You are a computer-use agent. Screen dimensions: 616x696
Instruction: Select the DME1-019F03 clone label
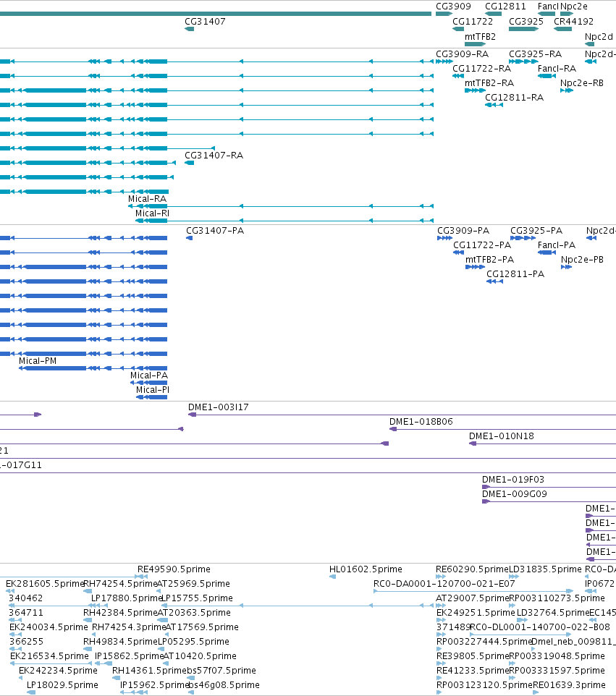pyautogui.click(x=513, y=480)
